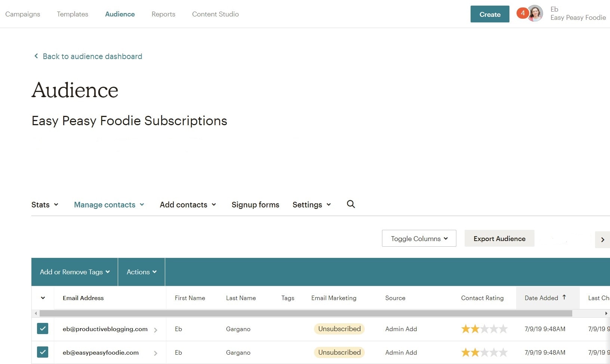Uncheck the eb@easypeasyfoodie.com row checkbox

coord(43,352)
